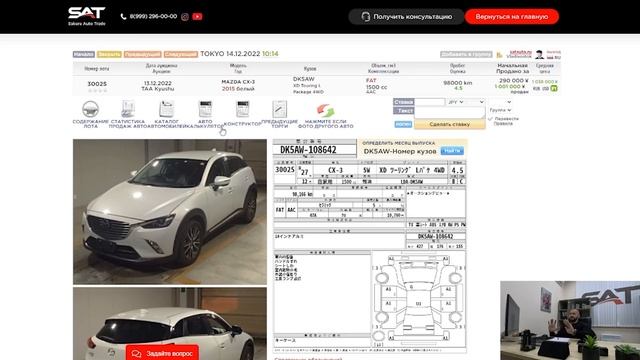Click the headset icon on consultation button
The height and width of the screenshot is (360, 640).
click(x=366, y=17)
